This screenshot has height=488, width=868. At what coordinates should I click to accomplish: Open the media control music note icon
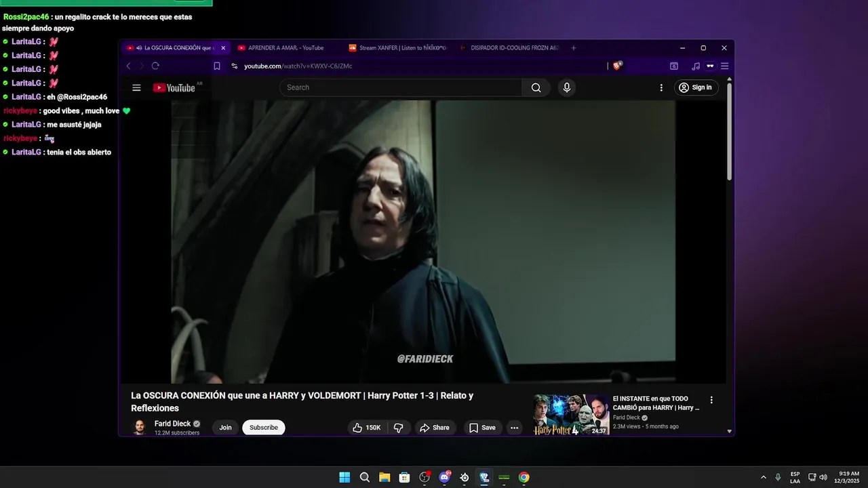pyautogui.click(x=696, y=66)
